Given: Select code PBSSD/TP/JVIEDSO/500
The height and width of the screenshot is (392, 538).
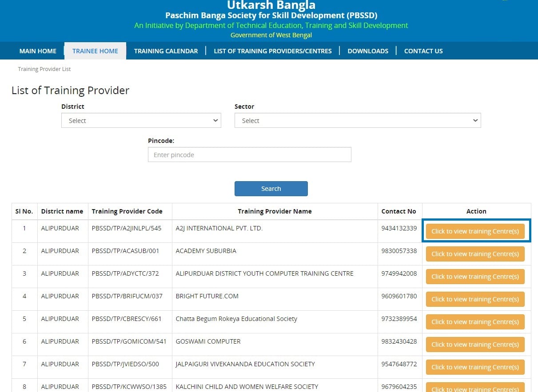Looking at the screenshot, I should 125,364.
